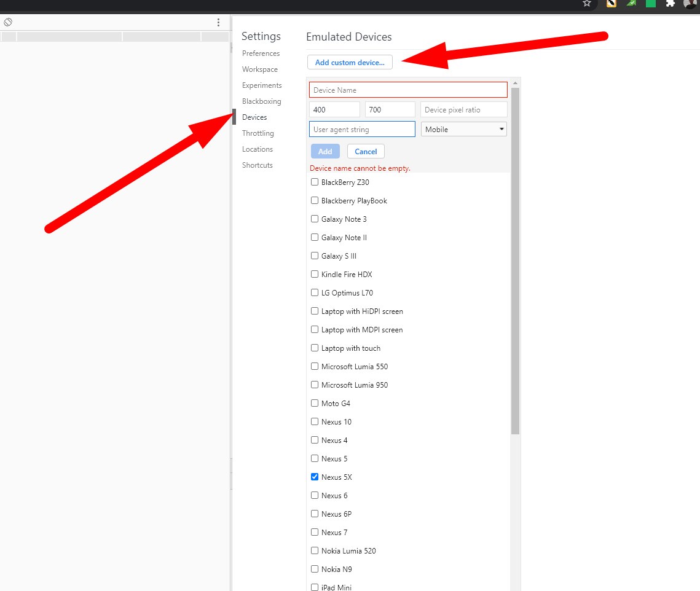Enable the LG Optimus L70 checkbox

(315, 292)
